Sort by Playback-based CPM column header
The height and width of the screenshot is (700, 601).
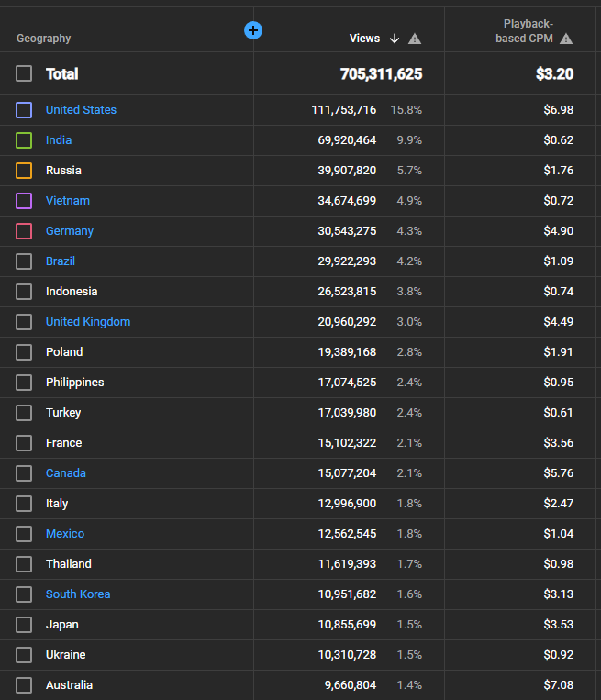524,31
